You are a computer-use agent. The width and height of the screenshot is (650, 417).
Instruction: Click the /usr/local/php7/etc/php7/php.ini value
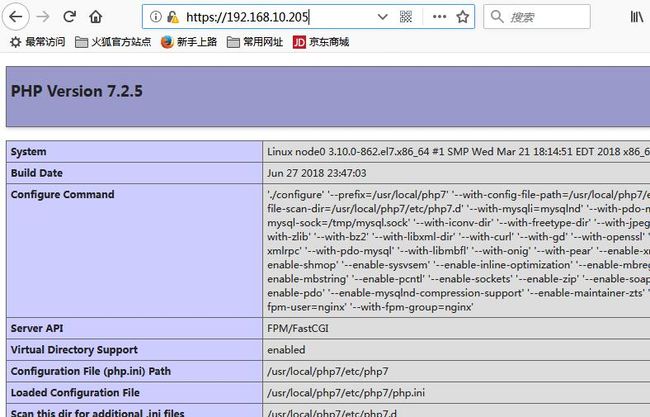[x=346, y=393]
